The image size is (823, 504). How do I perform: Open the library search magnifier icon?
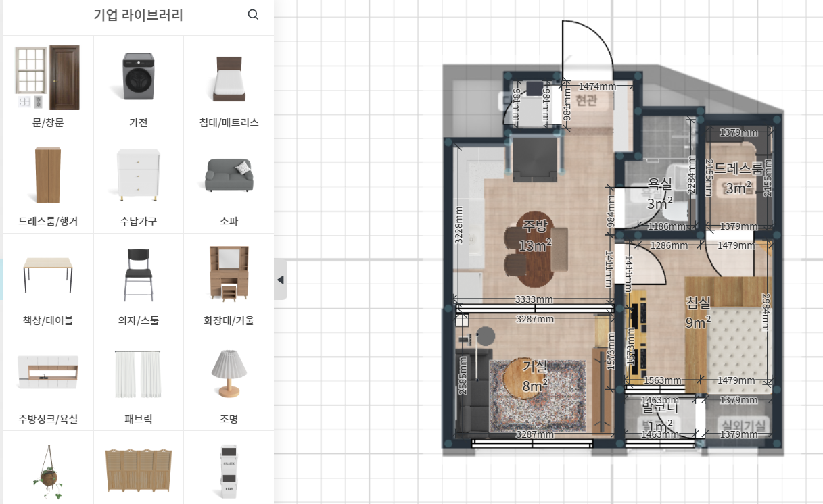(253, 15)
